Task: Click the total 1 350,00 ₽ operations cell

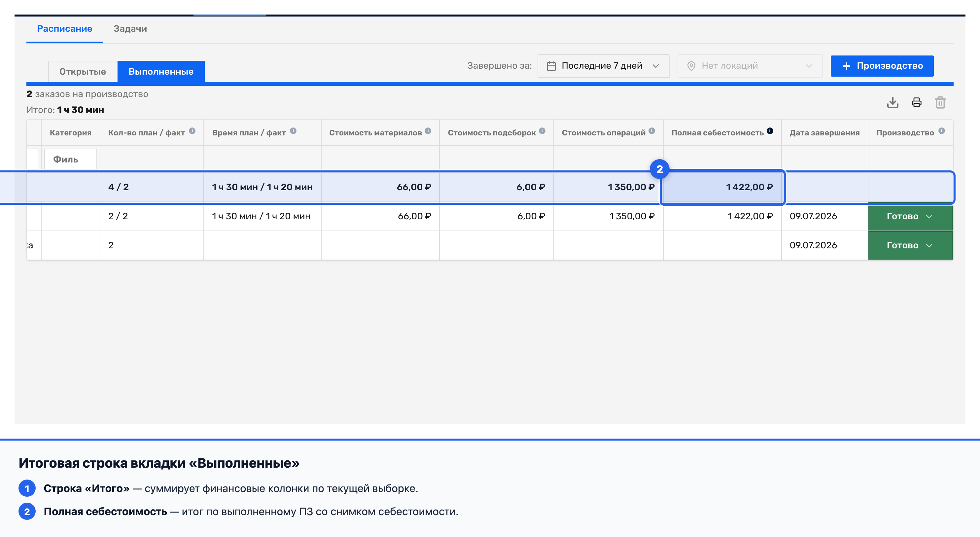Action: (608, 187)
